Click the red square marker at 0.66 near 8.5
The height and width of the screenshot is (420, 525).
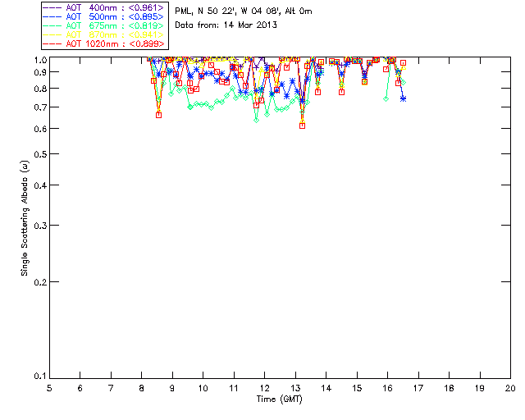[158, 115]
